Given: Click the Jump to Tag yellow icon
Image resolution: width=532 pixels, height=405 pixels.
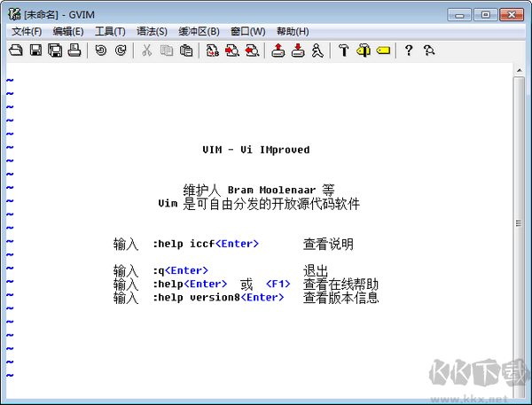Looking at the screenshot, I should [x=383, y=51].
